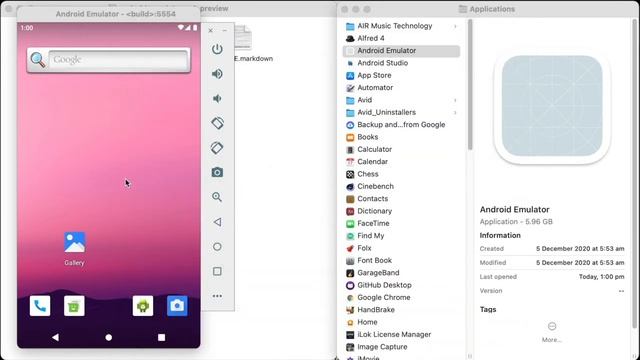The image size is (640, 360).
Task: Select GarageBand in Applications list
Action: point(401,273)
